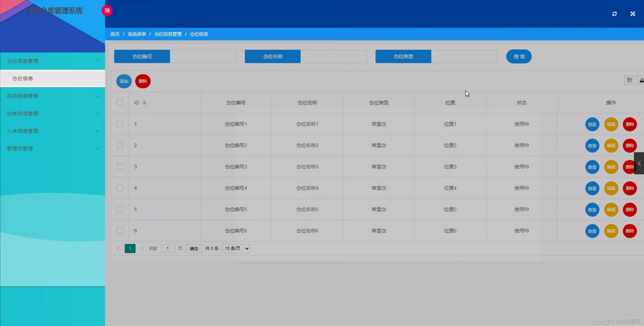Click the 首页 breadcrumb link
The height and width of the screenshot is (326, 644).
[115, 34]
